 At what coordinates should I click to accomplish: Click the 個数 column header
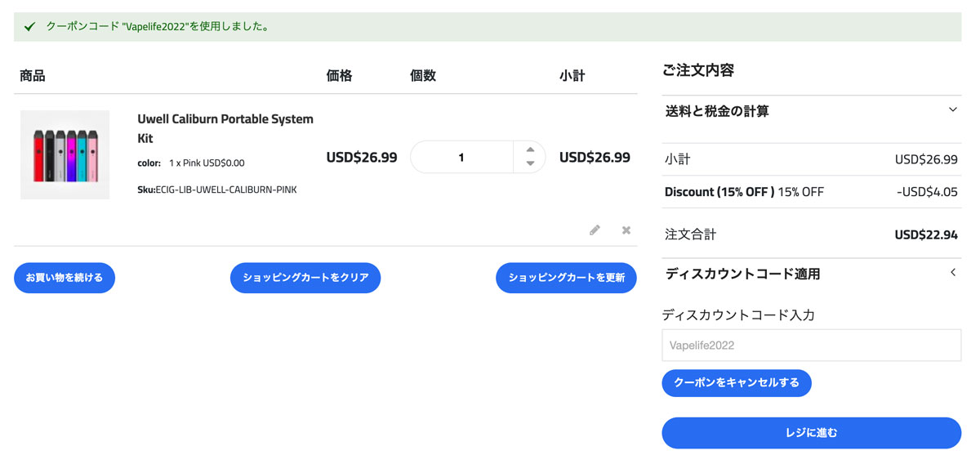[x=423, y=76]
